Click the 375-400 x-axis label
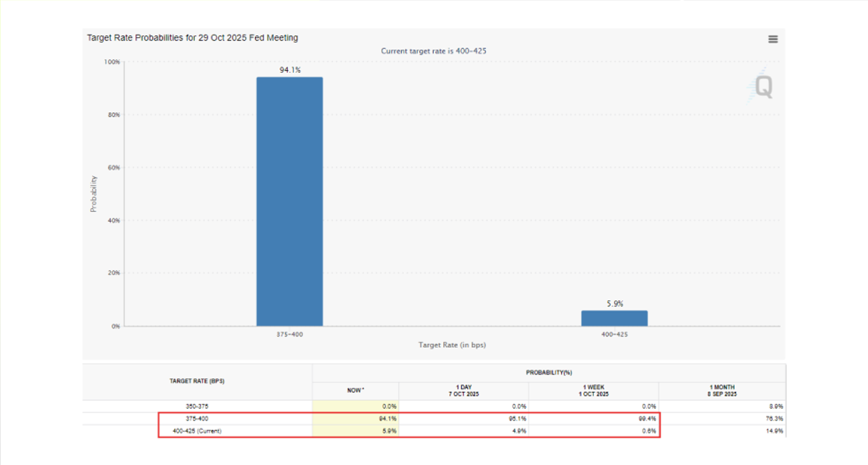868x465 pixels. pos(289,334)
